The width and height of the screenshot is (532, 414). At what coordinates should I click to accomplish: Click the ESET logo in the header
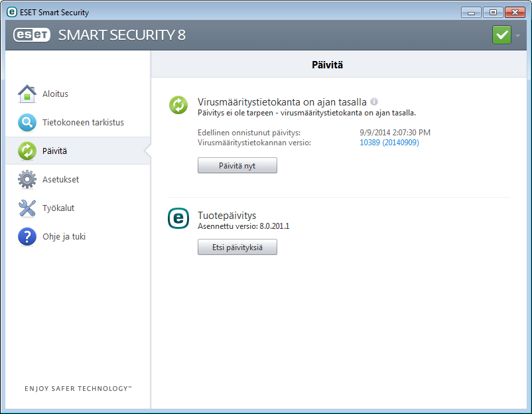coord(32,35)
